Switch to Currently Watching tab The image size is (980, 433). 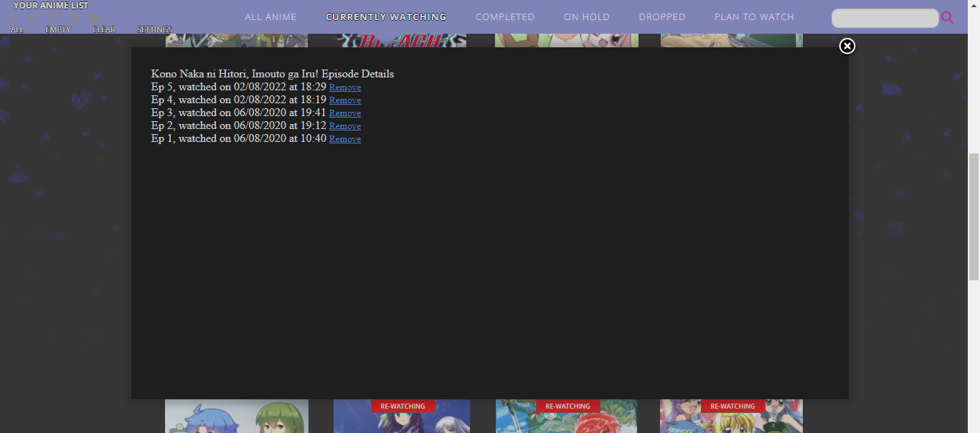(386, 16)
